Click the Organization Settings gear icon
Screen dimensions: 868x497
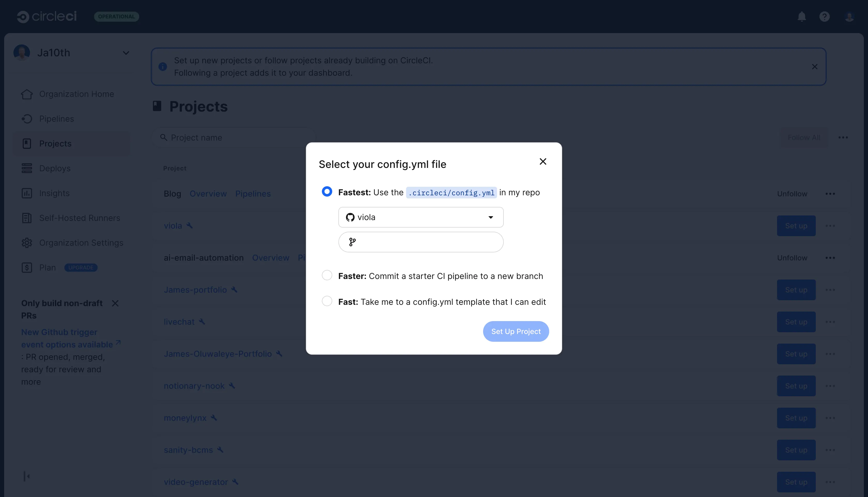(x=27, y=243)
